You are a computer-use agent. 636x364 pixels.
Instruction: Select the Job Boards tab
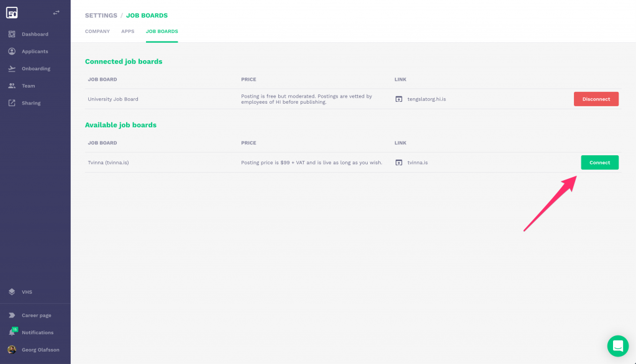162,31
